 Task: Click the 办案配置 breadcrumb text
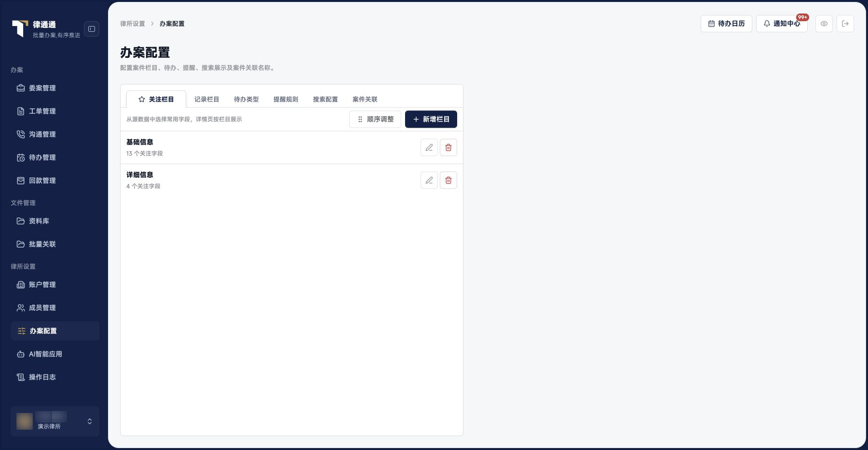pyautogui.click(x=172, y=24)
